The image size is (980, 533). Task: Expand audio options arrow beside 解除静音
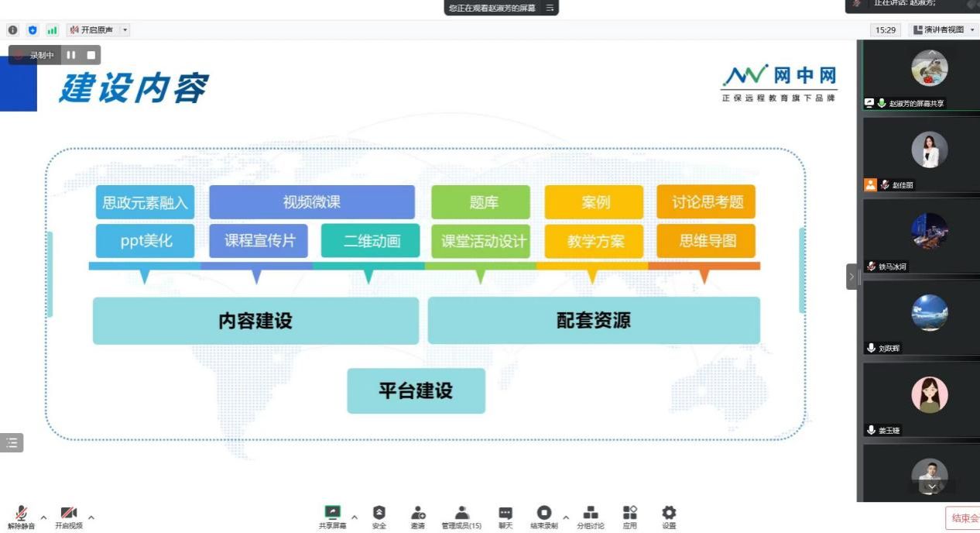(x=43, y=518)
